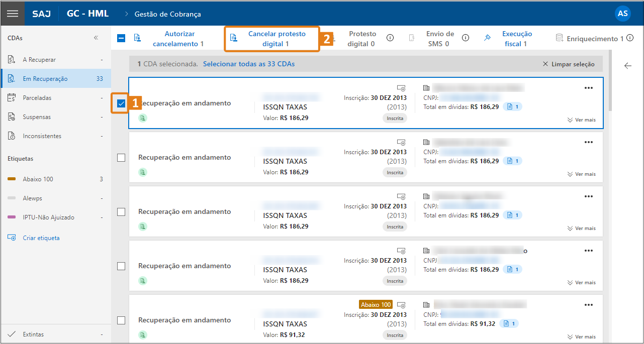Screen dimensions: 644x344
Task: Click info icon next to Protesto digital
Action: click(390, 38)
